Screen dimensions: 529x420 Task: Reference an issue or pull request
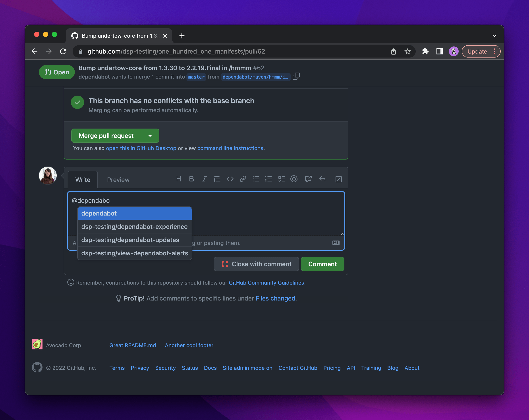(x=308, y=179)
